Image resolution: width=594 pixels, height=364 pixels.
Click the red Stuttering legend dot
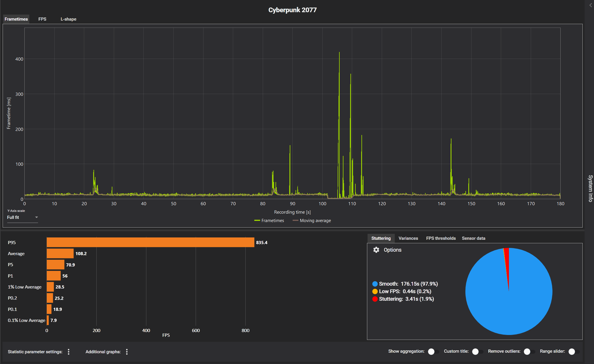pyautogui.click(x=375, y=299)
